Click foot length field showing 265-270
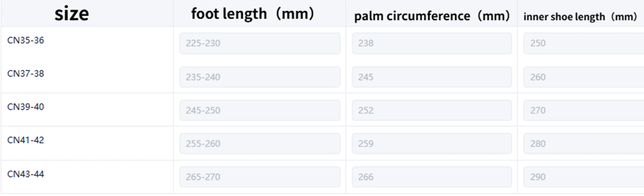The width and height of the screenshot is (644, 196). coord(260,177)
